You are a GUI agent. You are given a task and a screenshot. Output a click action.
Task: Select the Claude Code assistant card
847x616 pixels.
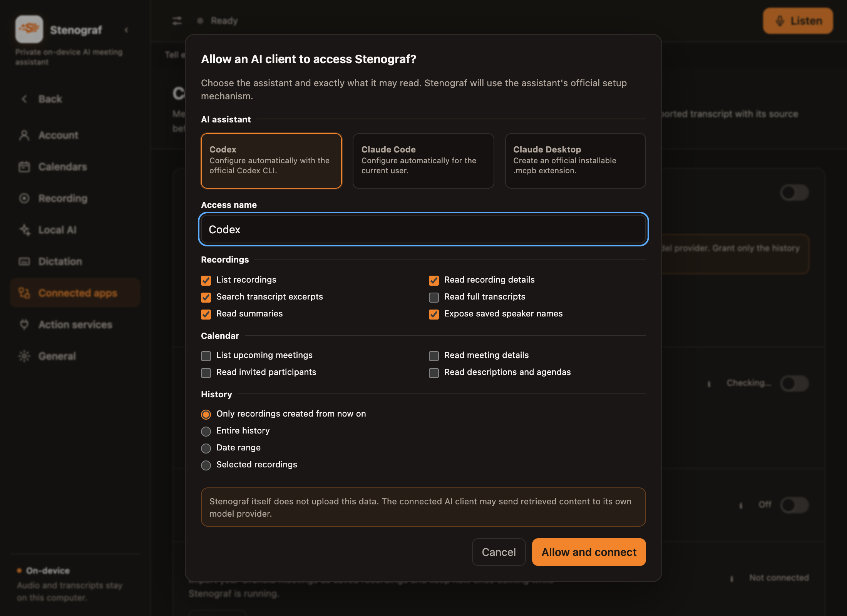pyautogui.click(x=423, y=161)
